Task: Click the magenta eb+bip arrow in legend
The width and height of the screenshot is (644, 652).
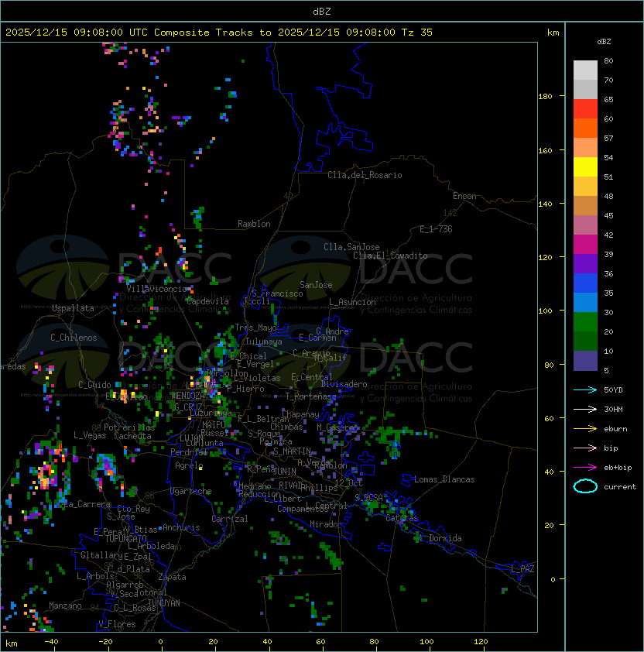Action: [x=585, y=468]
